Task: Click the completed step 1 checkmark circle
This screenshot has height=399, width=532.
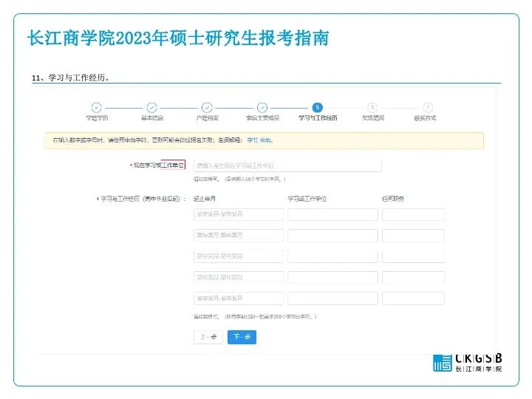Action: point(97,108)
